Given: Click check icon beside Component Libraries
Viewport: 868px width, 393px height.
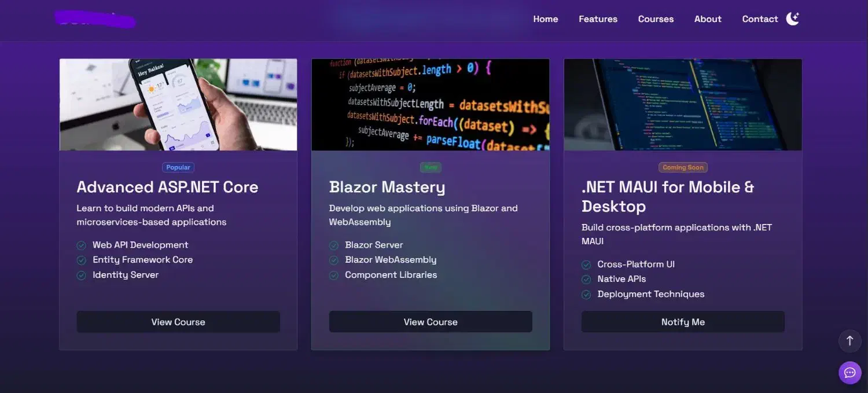Looking at the screenshot, I should coord(334,276).
